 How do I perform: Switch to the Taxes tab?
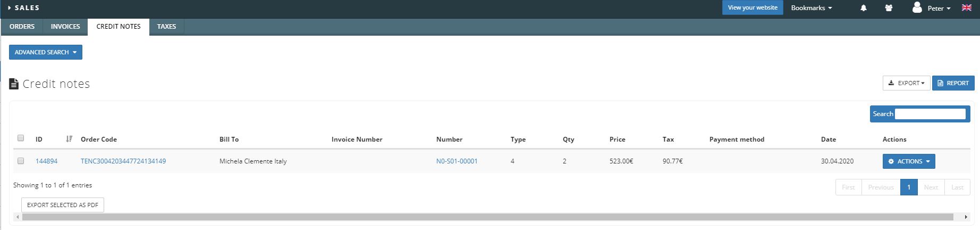[x=166, y=27]
